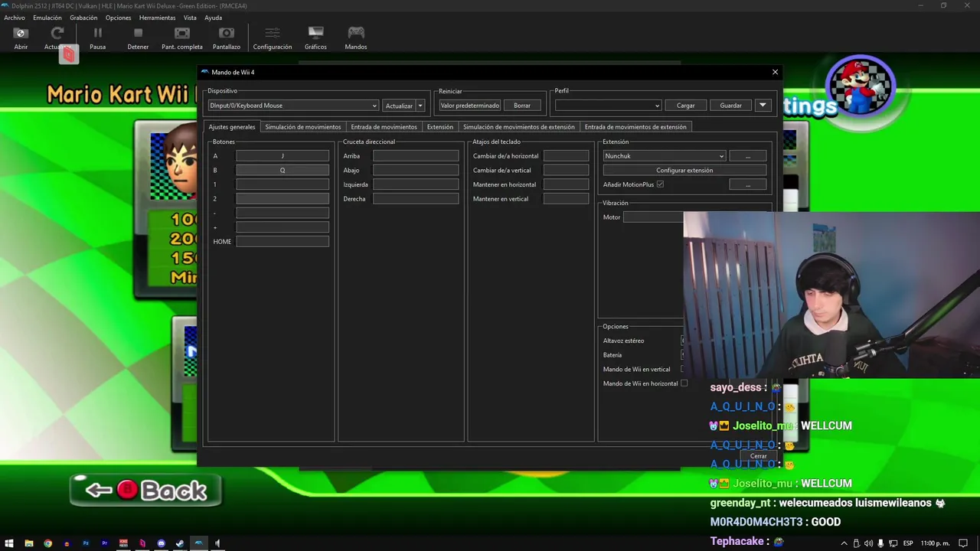This screenshot has height=551, width=980.
Task: Click the HOME button mapping field
Action: [x=283, y=241]
